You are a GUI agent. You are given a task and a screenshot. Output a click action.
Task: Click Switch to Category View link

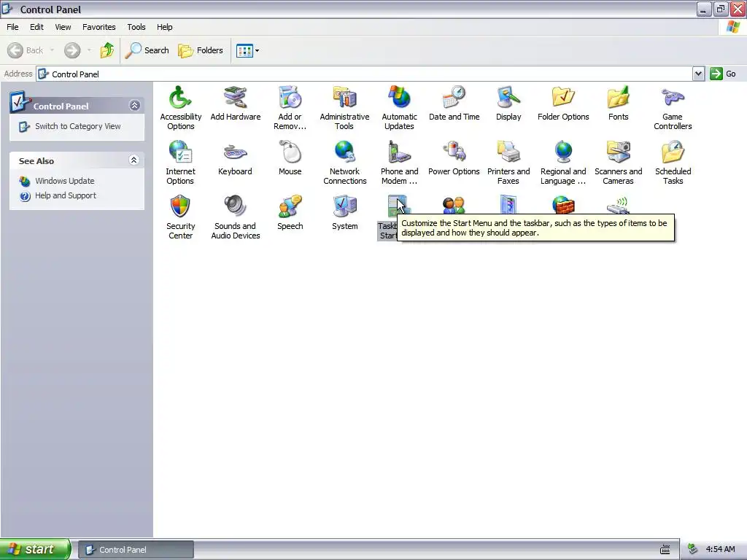(x=77, y=126)
